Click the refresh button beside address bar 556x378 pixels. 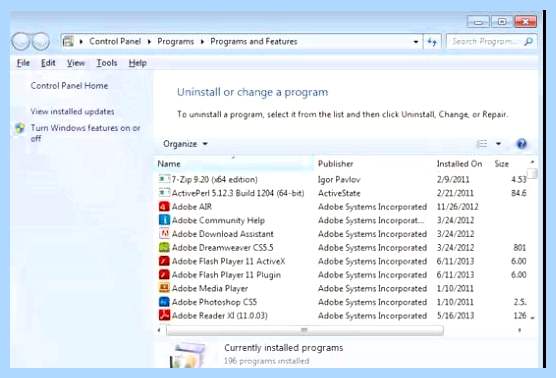pyautogui.click(x=432, y=42)
